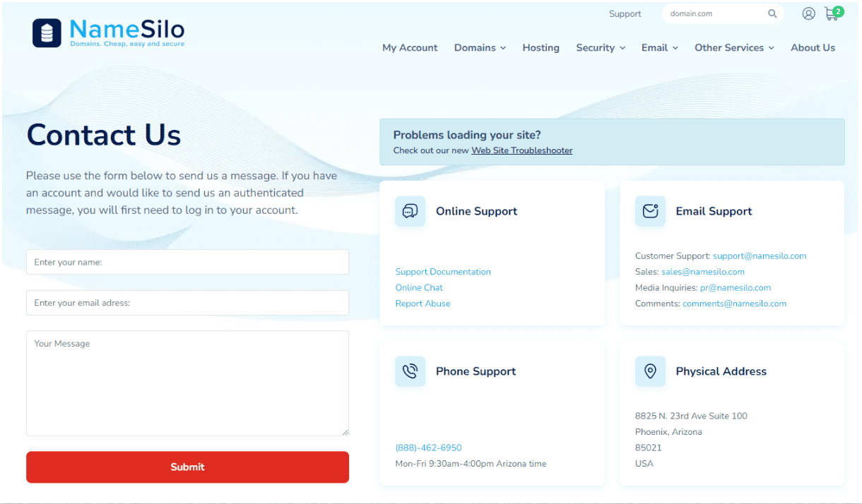The height and width of the screenshot is (504, 862).
Task: Click the Online Support card title
Action: [x=476, y=211]
